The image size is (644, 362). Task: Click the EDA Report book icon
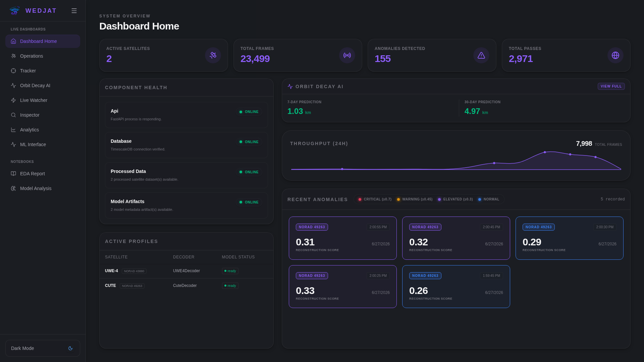(13, 174)
